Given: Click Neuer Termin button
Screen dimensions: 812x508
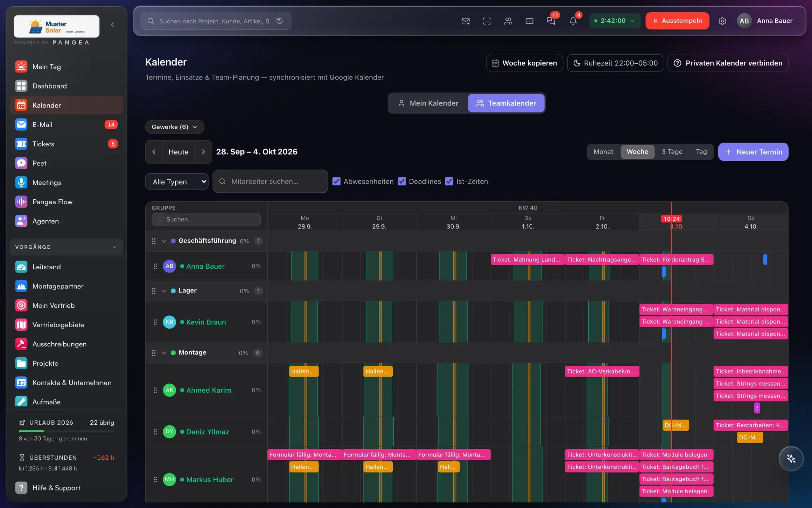Looking at the screenshot, I should pos(753,152).
